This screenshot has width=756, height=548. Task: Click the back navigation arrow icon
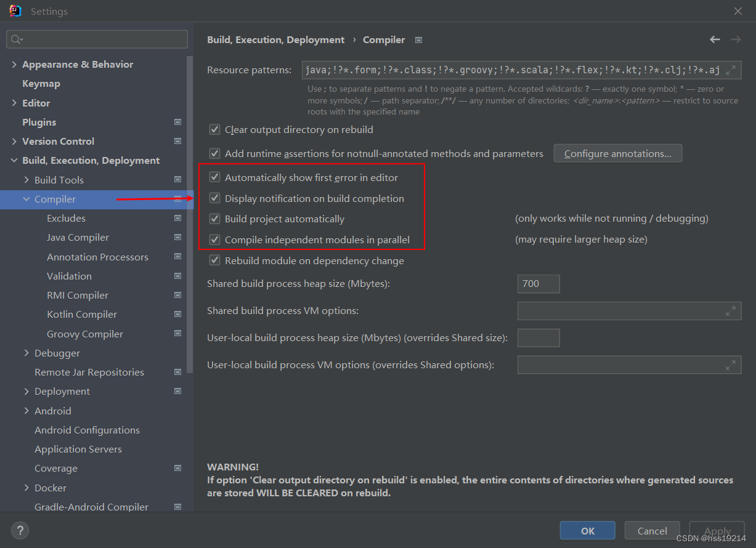(715, 39)
